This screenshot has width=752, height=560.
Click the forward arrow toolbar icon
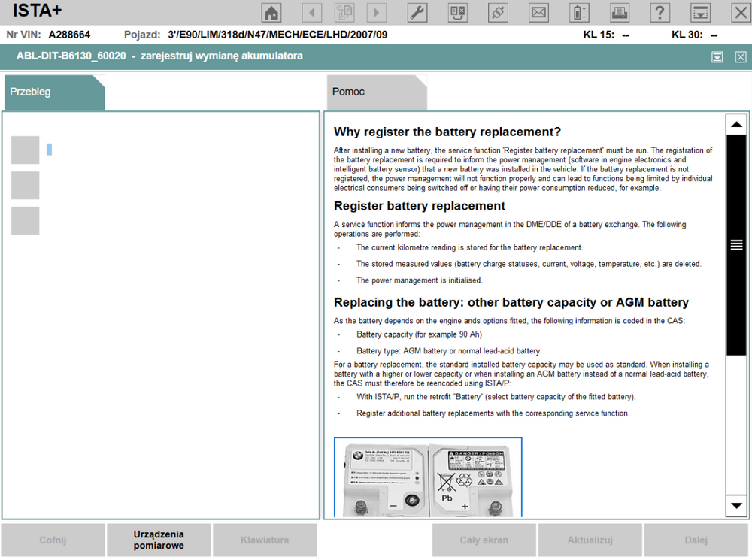377,12
